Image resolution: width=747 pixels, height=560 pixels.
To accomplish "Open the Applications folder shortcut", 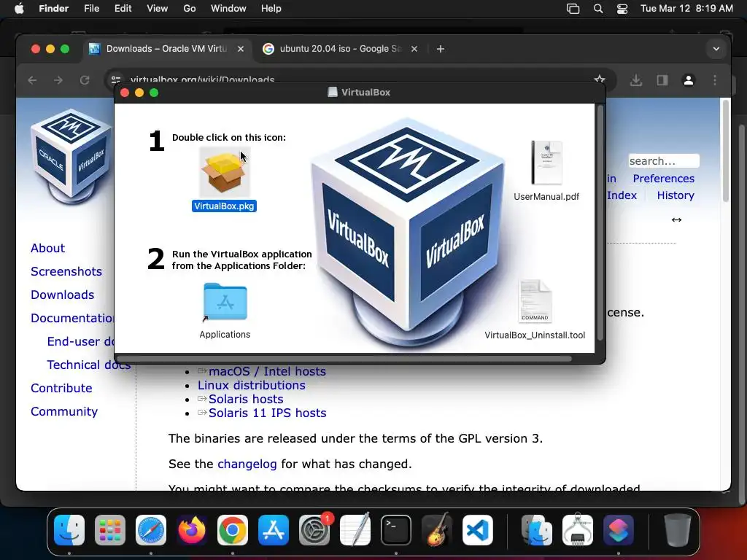I will 225,302.
